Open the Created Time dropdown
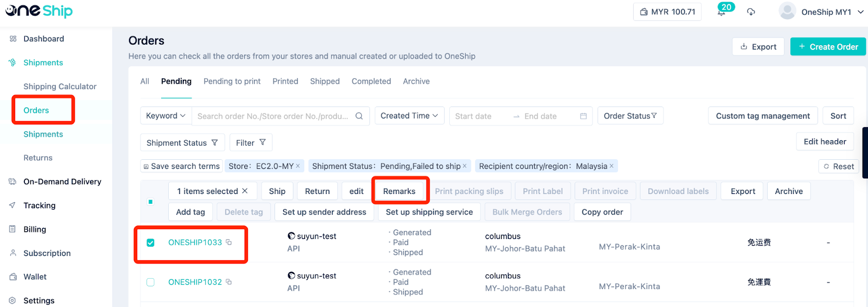 point(410,116)
